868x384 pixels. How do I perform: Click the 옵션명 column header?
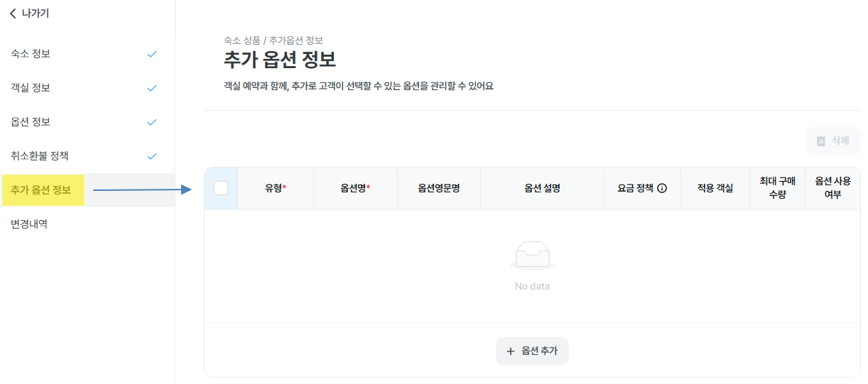click(x=355, y=188)
